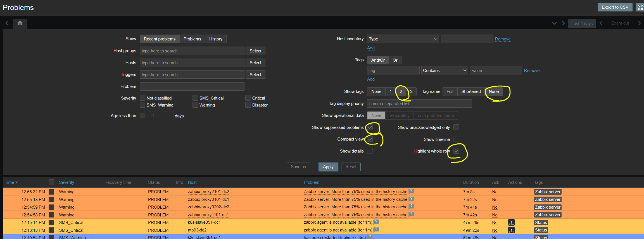Enable the SMS_Critical severity checkbox
Viewport: 644px width, 239px height.
195,98
